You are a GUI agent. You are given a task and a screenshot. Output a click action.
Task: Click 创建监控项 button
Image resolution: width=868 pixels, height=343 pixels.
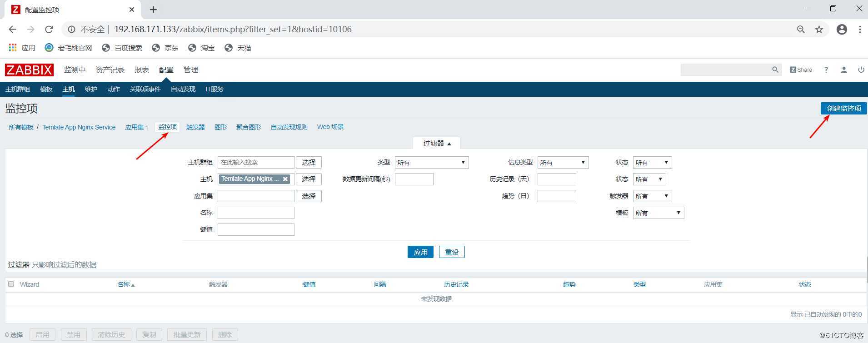(844, 108)
